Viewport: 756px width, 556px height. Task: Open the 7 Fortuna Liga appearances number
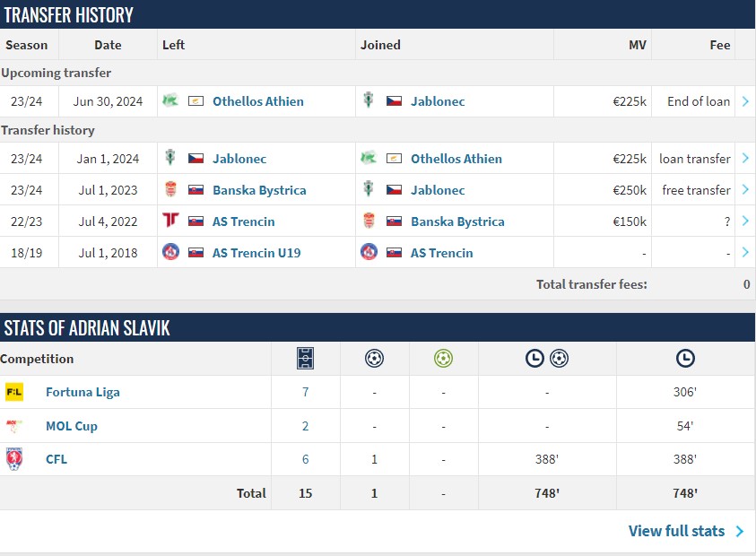(305, 392)
